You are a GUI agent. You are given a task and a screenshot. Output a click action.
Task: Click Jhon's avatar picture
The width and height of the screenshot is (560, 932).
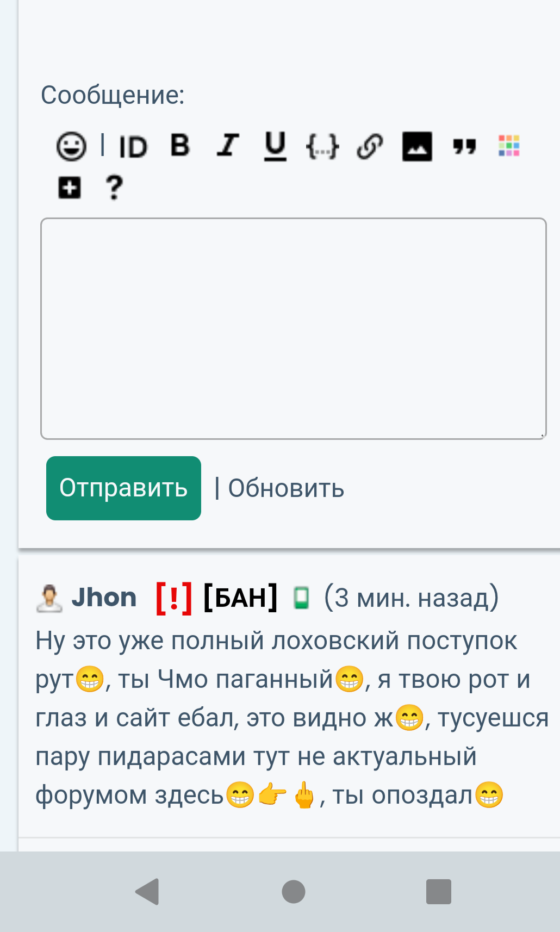(x=49, y=598)
